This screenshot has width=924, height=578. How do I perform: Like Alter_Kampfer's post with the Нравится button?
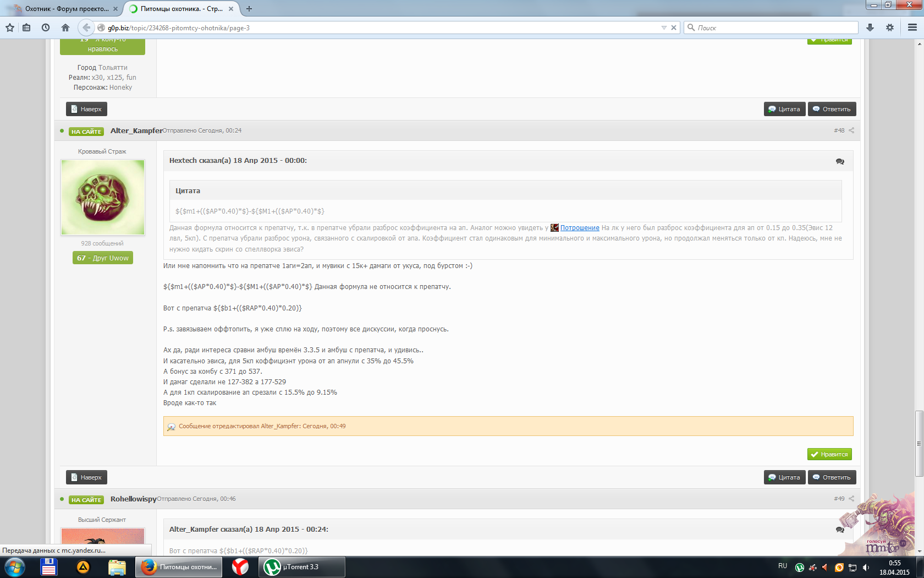tap(829, 454)
